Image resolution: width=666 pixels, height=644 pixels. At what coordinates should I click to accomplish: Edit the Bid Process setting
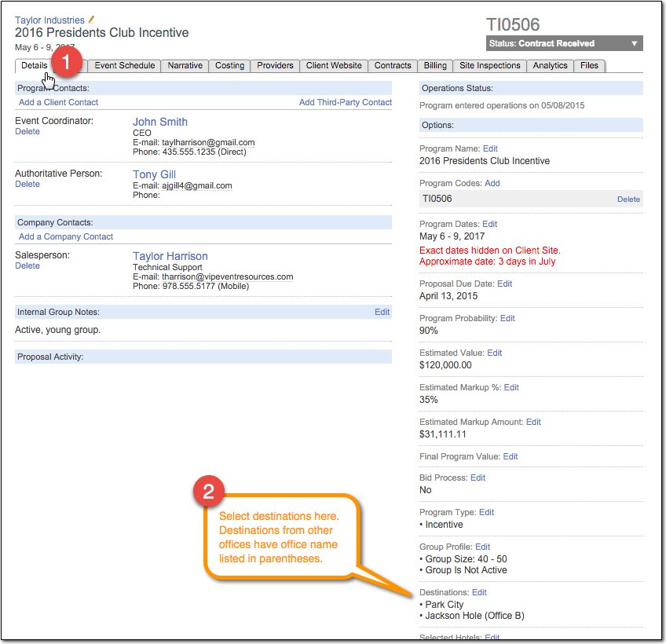478,478
